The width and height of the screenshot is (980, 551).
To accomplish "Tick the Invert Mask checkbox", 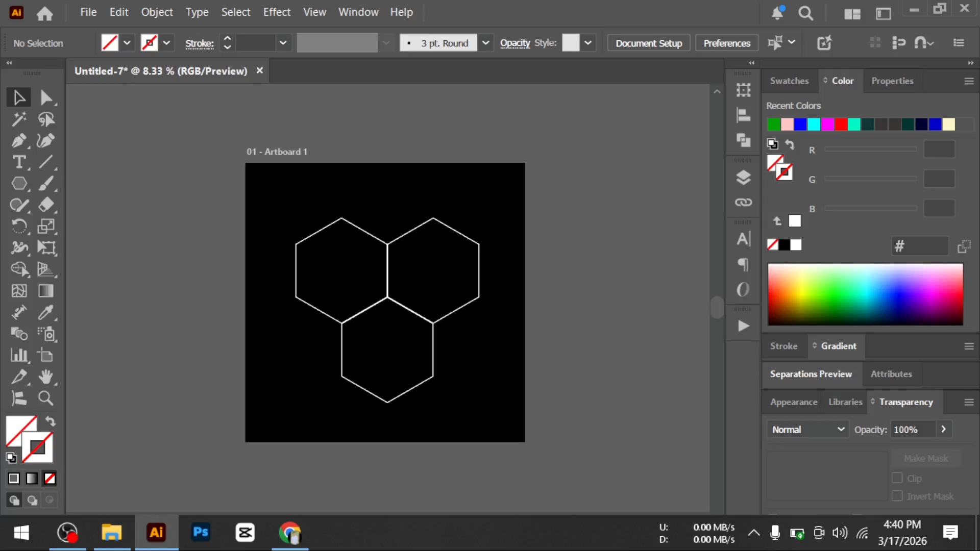I will 897,496.
